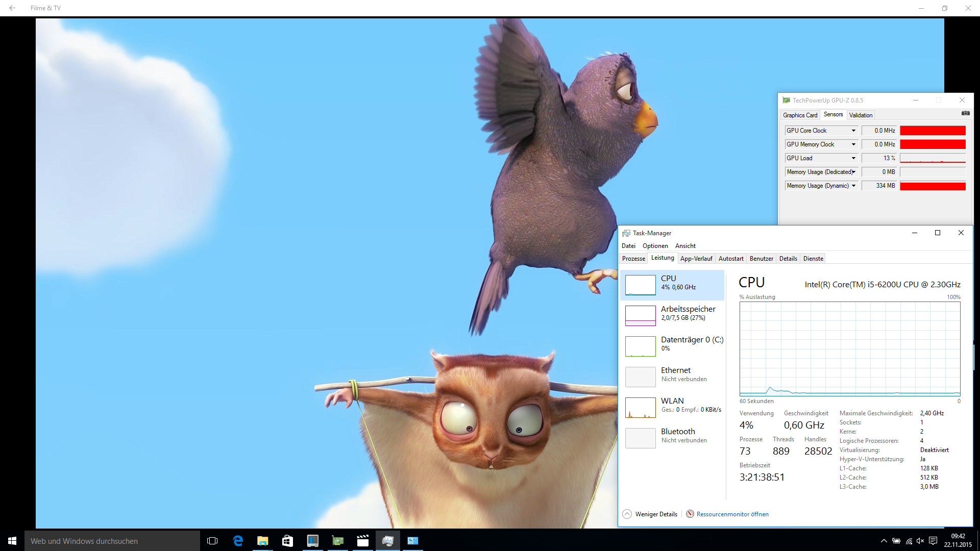Show hidden system tray icons

884,541
